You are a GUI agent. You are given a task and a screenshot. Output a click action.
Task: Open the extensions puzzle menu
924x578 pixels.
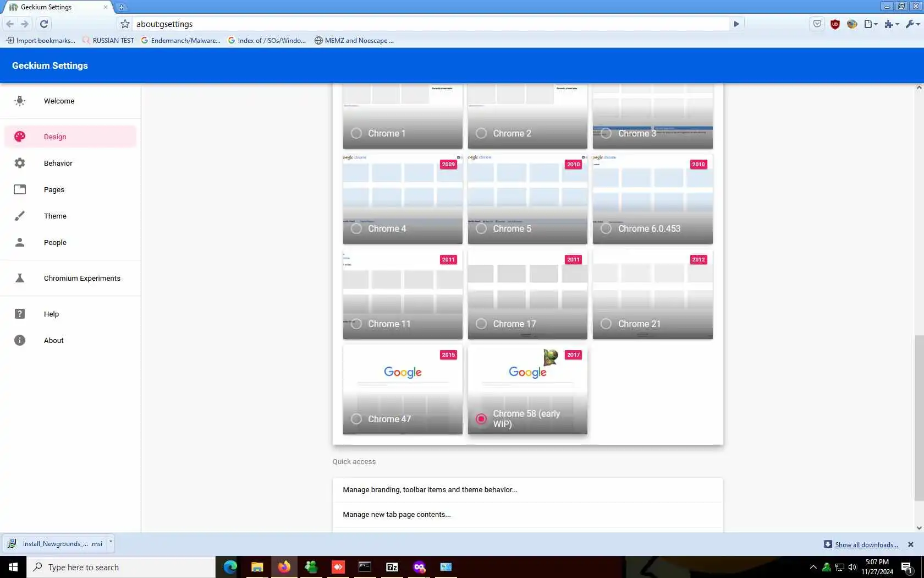point(892,24)
